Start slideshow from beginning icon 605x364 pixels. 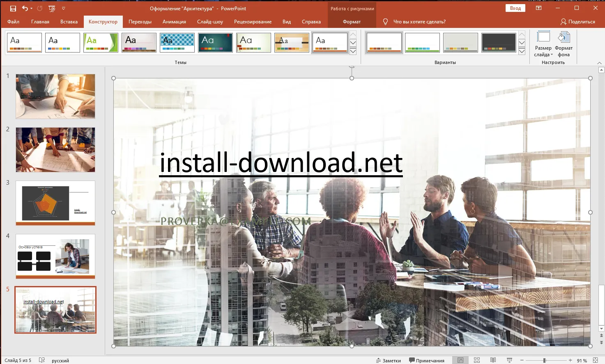52,9
